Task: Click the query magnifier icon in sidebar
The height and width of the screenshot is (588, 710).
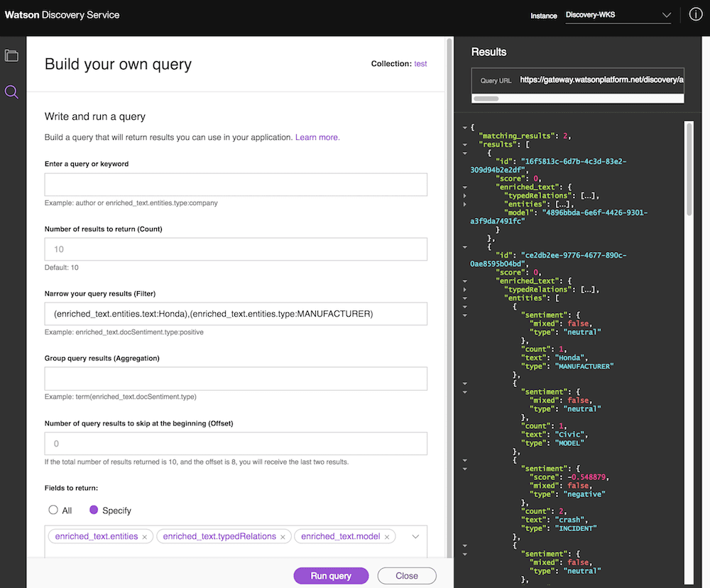Action: coord(11,92)
